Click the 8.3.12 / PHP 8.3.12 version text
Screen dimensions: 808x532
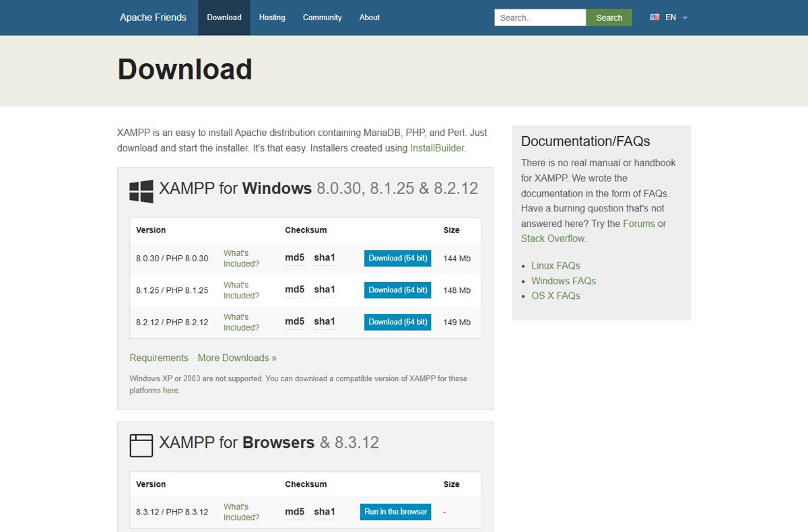172,512
